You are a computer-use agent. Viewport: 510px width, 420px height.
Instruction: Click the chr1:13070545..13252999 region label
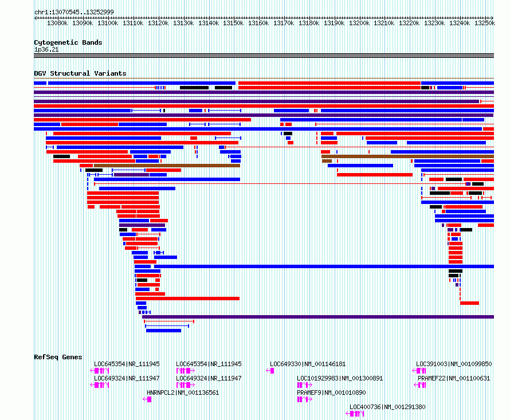(x=74, y=12)
